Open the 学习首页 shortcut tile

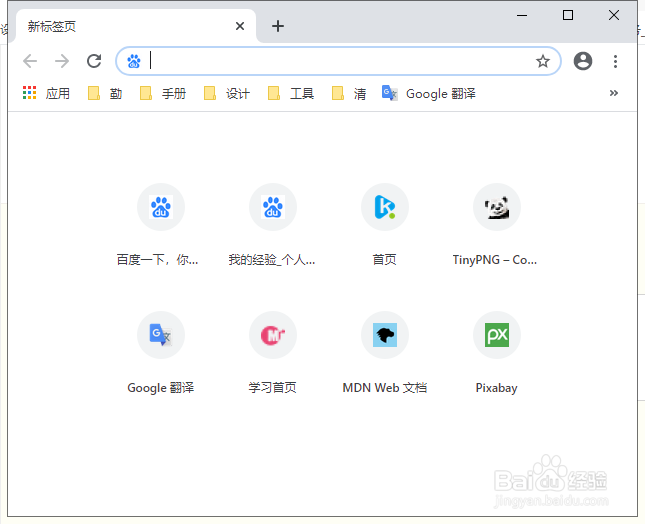[273, 353]
